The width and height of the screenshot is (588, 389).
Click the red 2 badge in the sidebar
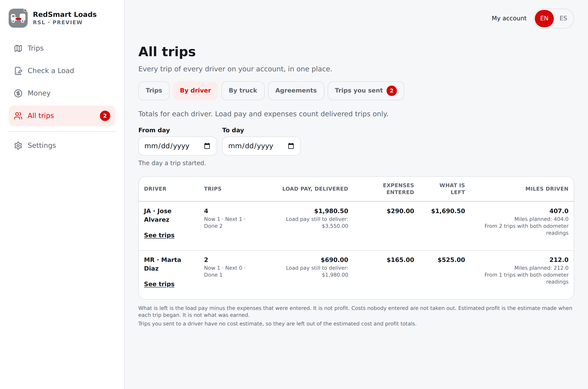(105, 116)
